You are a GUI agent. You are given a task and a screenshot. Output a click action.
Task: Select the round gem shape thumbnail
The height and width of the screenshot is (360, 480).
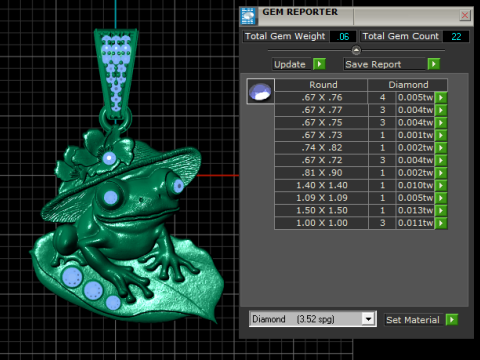tap(260, 91)
